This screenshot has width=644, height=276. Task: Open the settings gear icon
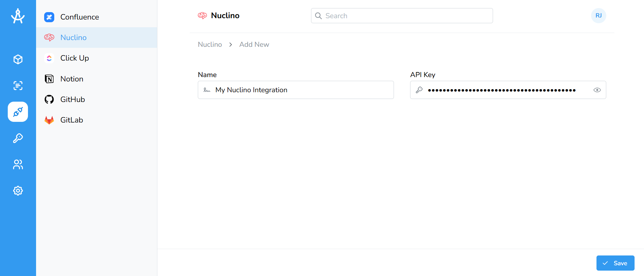[x=18, y=191]
